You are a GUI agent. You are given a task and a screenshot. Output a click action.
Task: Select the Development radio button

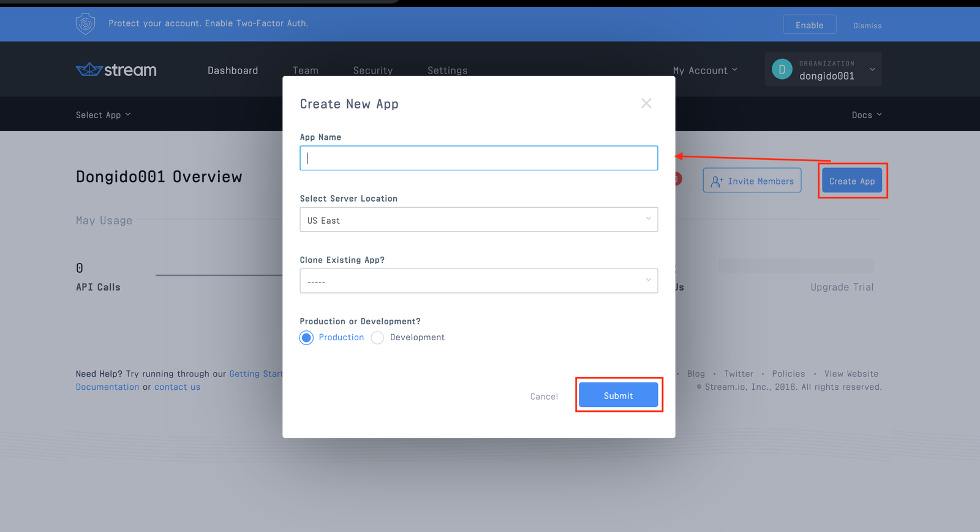pyautogui.click(x=378, y=338)
